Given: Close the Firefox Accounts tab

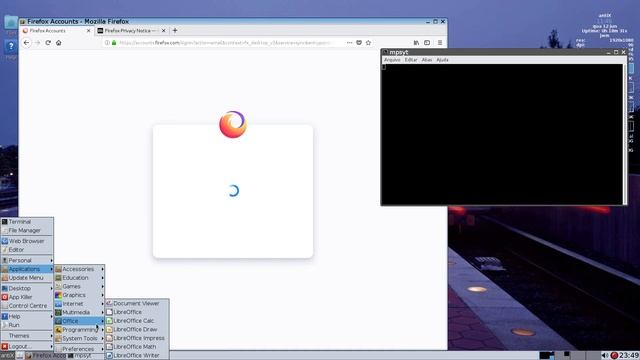Looking at the screenshot, I should (x=89, y=31).
